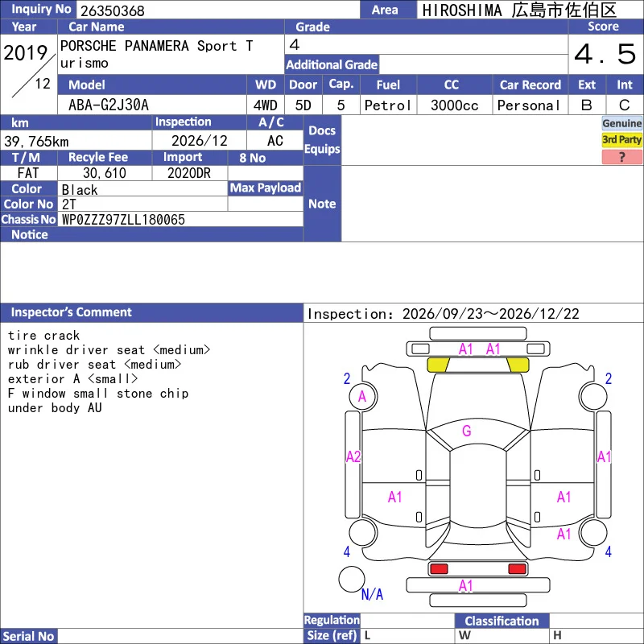This screenshot has height=644, width=644.
Task: Click the 5D door value
Action: (303, 105)
